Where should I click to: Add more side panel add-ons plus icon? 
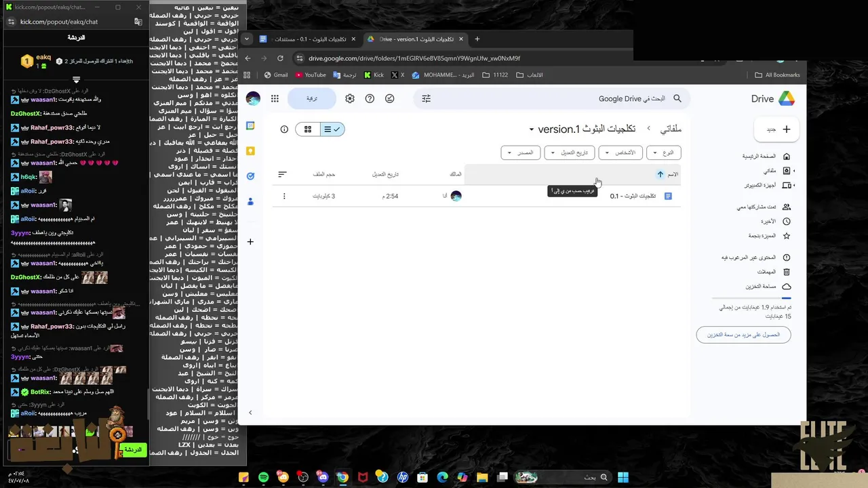(250, 241)
